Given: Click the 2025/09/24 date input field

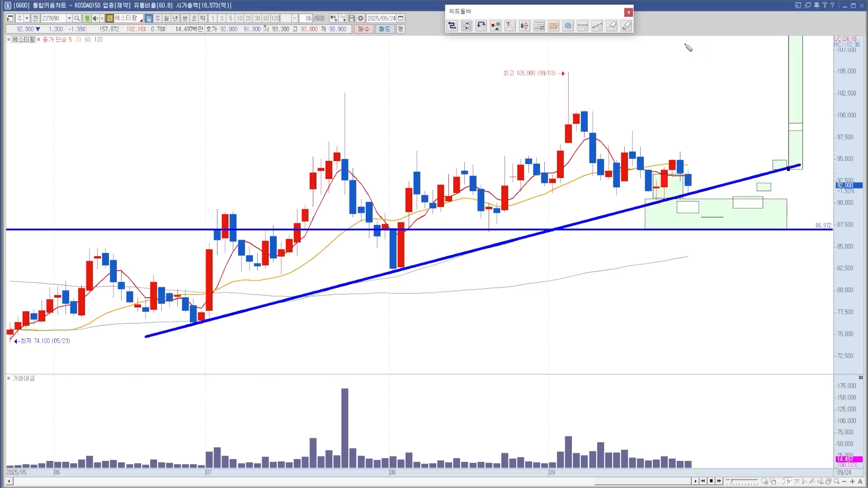Looking at the screenshot, I should [381, 19].
